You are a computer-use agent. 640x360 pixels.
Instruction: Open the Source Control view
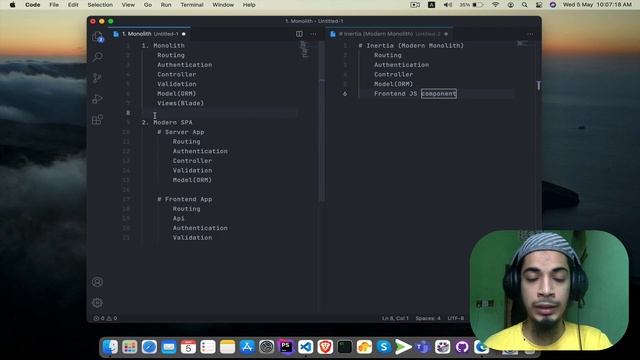(x=98, y=78)
